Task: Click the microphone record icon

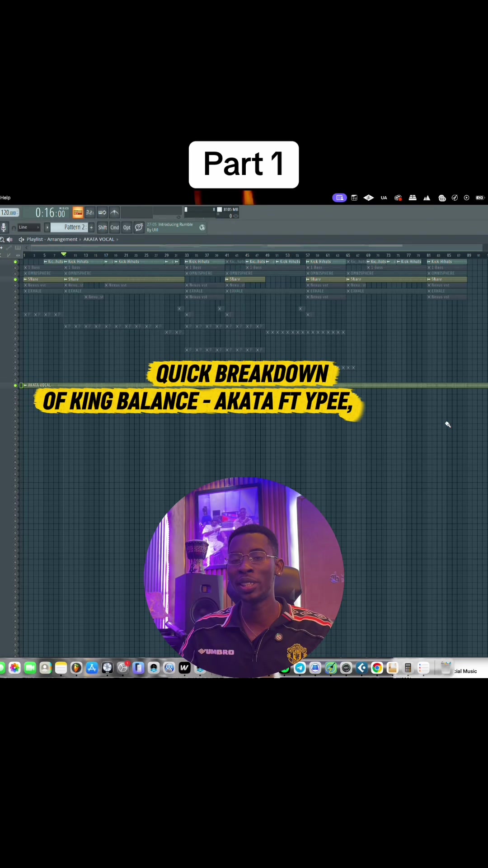Action: pyautogui.click(x=4, y=227)
